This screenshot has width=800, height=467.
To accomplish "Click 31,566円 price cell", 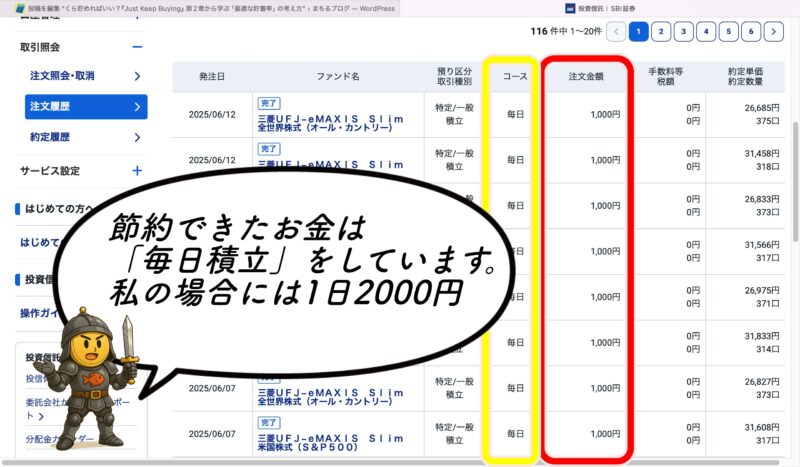I will tap(762, 244).
